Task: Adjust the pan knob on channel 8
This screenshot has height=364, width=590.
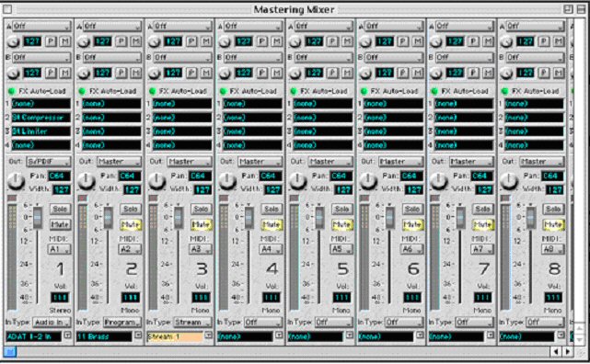Action: point(509,181)
